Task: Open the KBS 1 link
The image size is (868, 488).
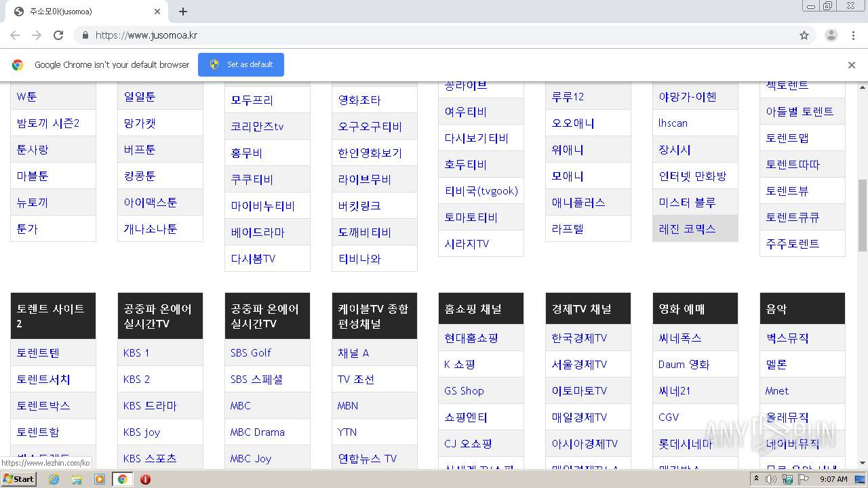Action: click(x=136, y=352)
